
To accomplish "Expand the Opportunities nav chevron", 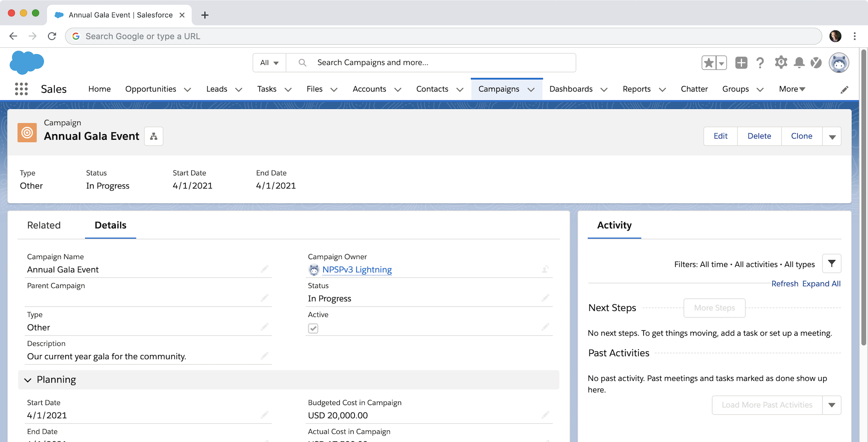I will (x=187, y=89).
